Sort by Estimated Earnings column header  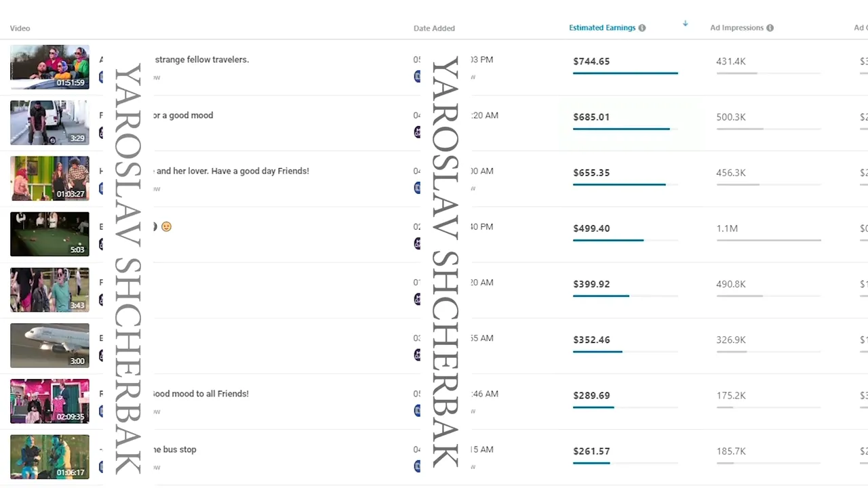602,28
